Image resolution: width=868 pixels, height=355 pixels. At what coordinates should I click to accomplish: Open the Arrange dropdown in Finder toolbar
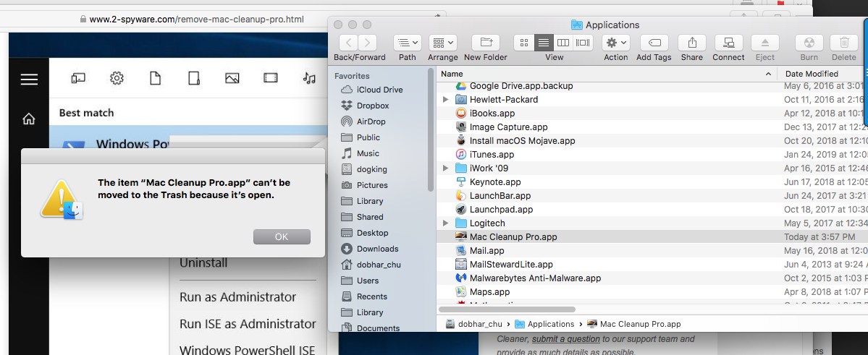click(442, 43)
